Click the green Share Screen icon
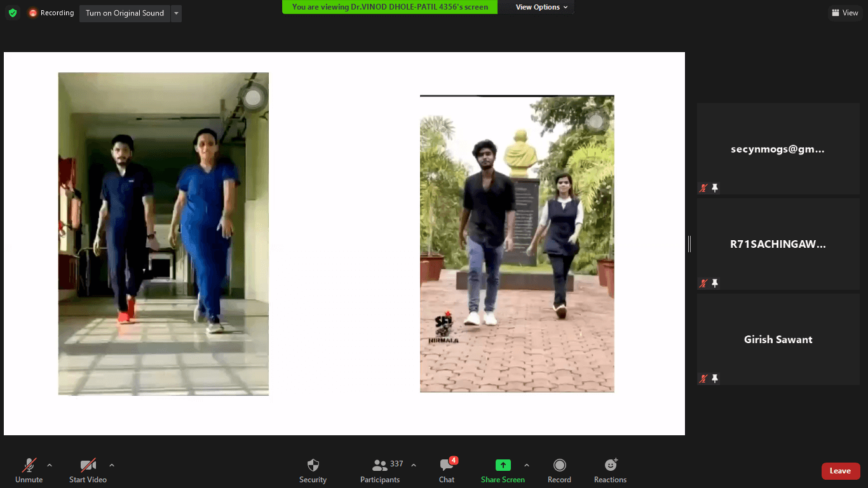Image resolution: width=868 pixels, height=488 pixels. [503, 466]
